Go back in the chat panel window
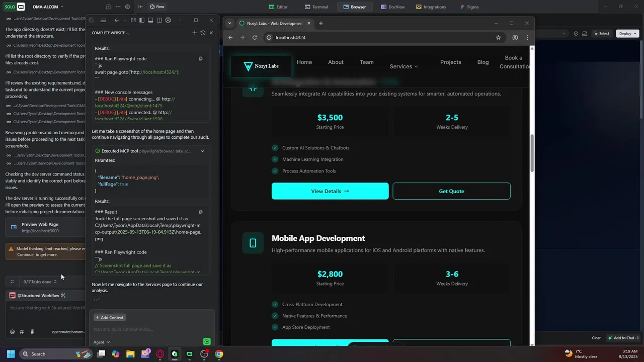644x362 pixels. click(117, 20)
